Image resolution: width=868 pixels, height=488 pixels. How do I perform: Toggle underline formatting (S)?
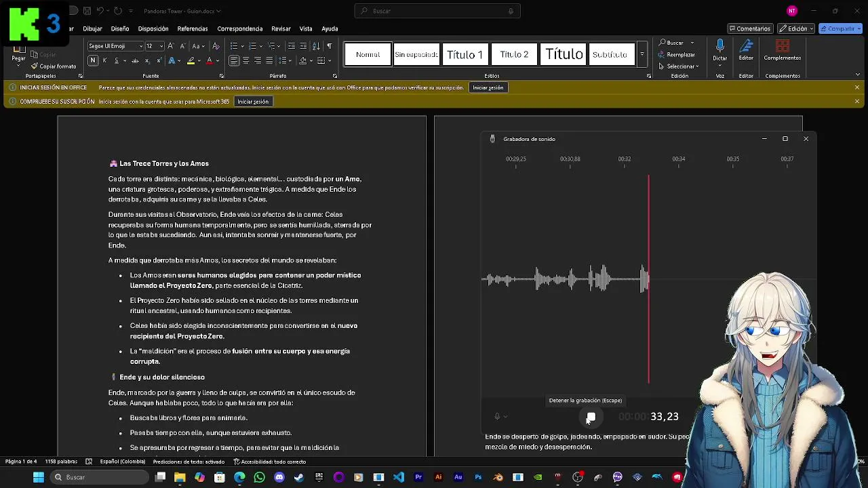[x=116, y=60]
